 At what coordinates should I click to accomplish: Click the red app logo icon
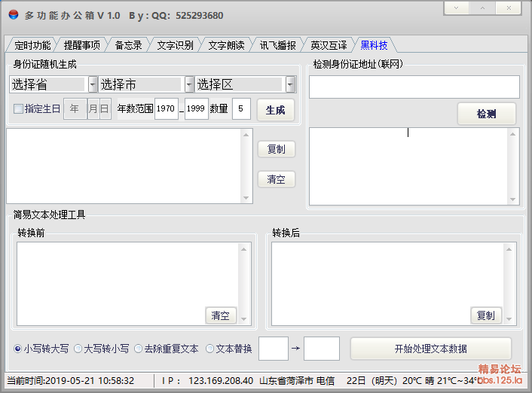tap(14, 14)
